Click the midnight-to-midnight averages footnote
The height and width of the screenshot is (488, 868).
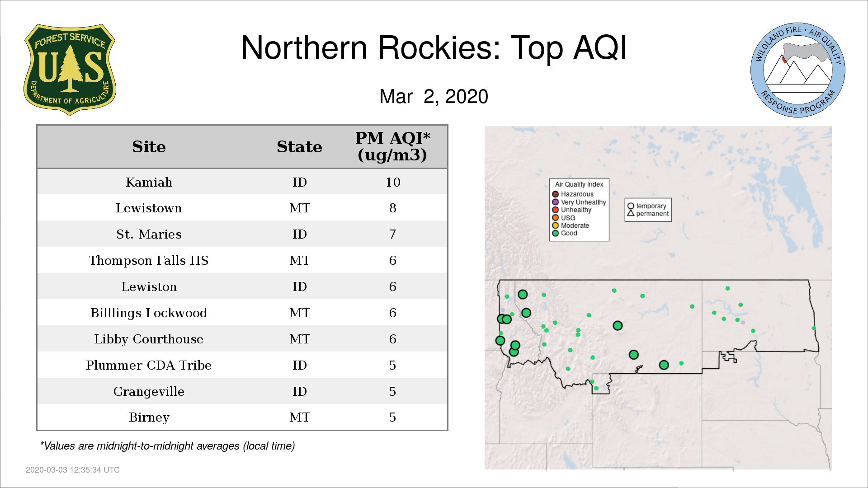(167, 446)
